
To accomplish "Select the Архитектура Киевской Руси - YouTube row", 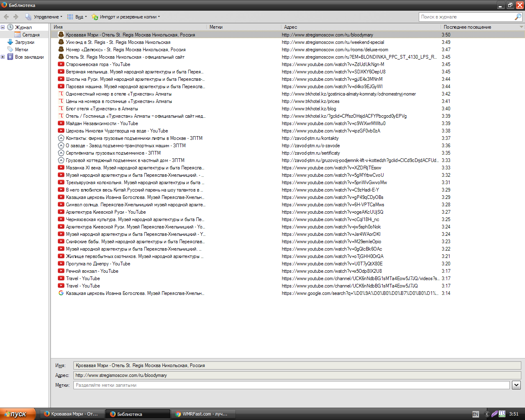I will pyautogui.click(x=288, y=212).
